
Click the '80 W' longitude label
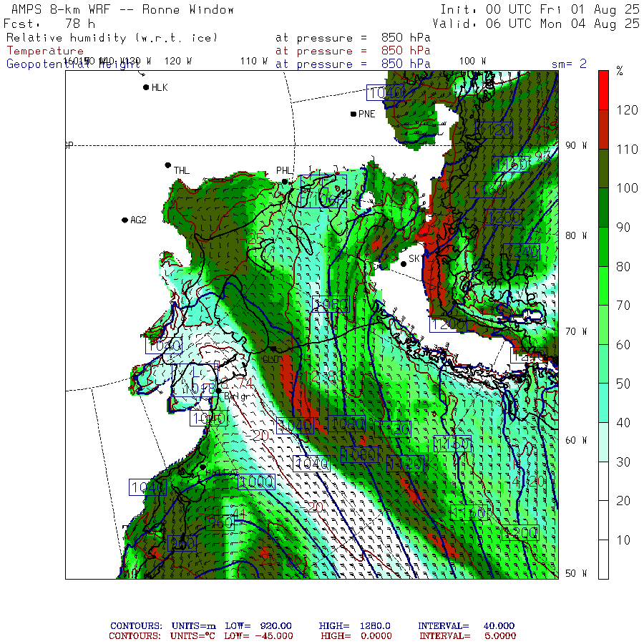(576, 235)
